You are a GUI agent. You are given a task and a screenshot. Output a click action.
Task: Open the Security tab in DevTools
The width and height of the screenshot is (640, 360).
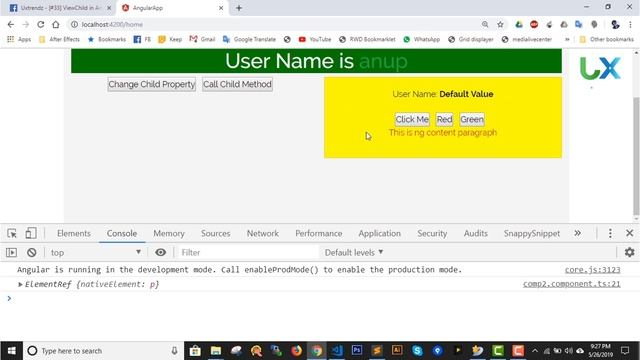432,233
